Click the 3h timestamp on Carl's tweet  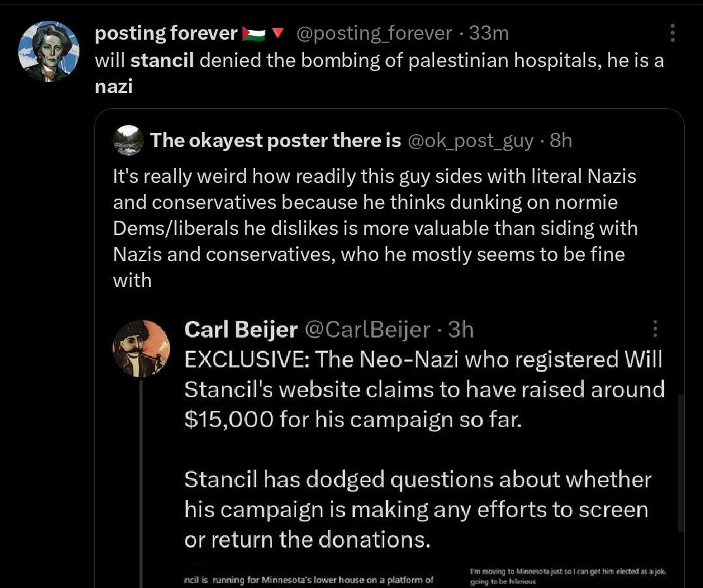460,329
